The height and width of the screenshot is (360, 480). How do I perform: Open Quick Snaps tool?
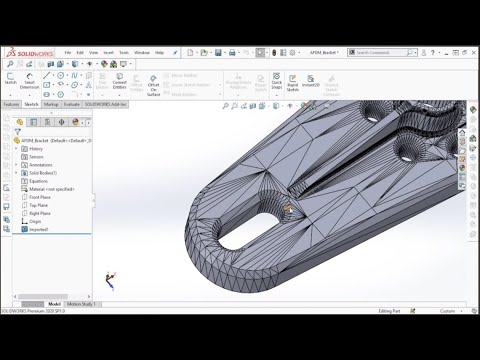[x=276, y=81]
